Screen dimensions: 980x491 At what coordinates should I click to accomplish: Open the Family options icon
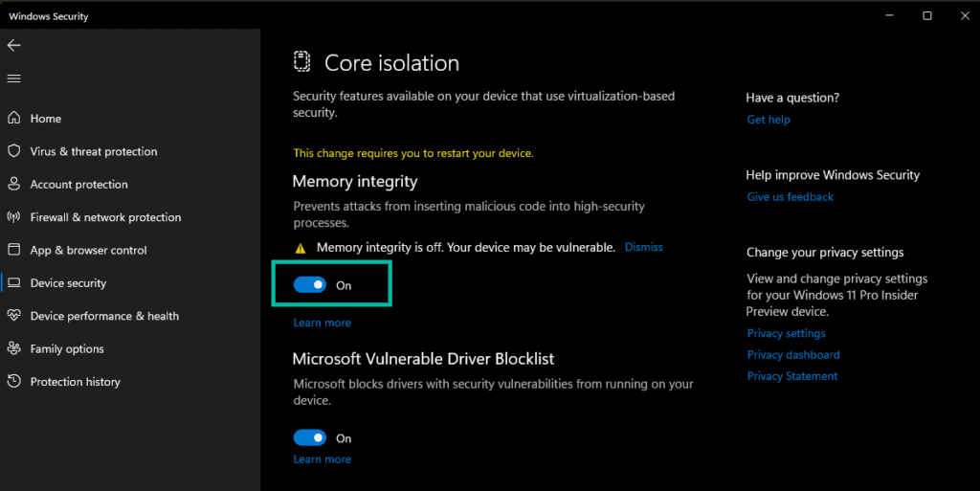13,348
